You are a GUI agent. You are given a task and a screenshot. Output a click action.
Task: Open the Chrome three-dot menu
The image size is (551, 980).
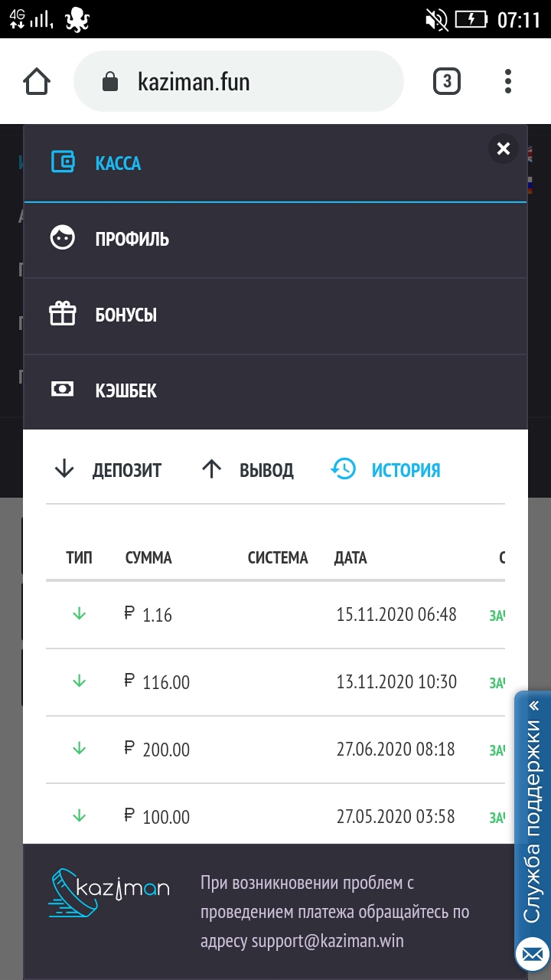508,81
